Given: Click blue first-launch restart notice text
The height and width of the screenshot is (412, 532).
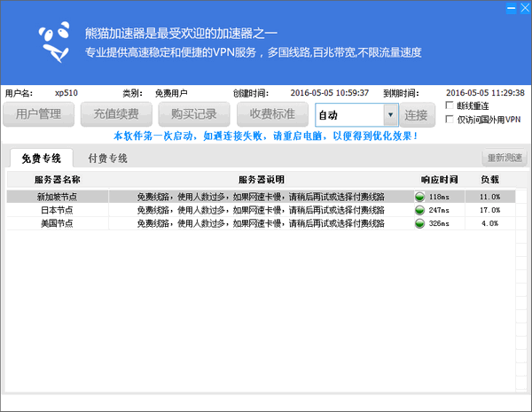Looking at the screenshot, I should tap(266, 136).
